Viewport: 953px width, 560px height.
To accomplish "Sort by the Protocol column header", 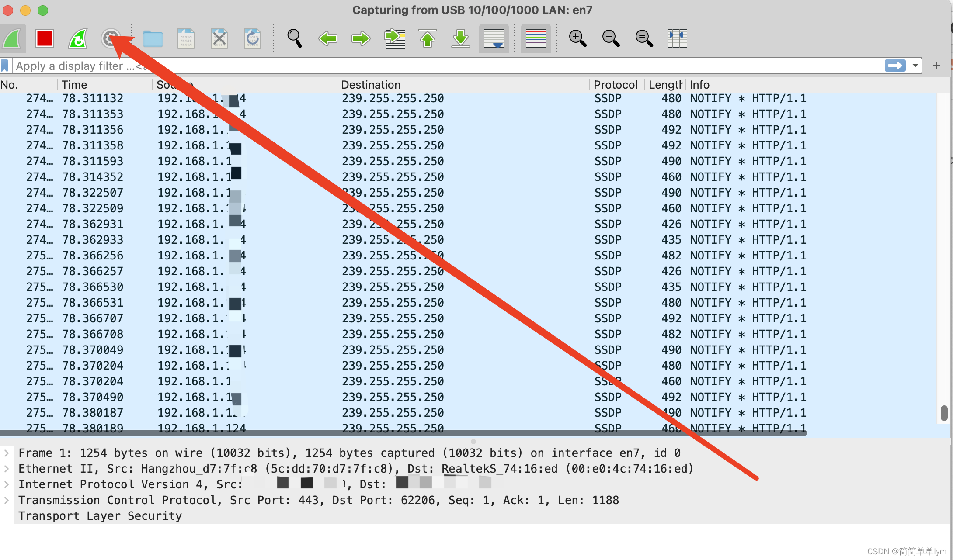I will (x=617, y=85).
